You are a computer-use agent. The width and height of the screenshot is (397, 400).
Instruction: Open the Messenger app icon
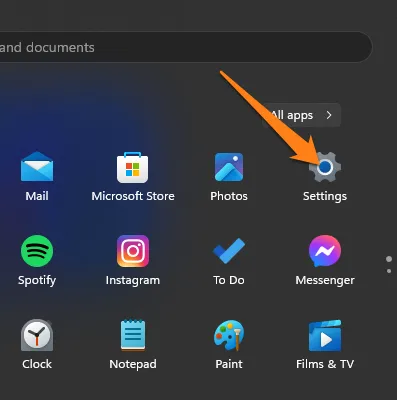[x=325, y=251]
